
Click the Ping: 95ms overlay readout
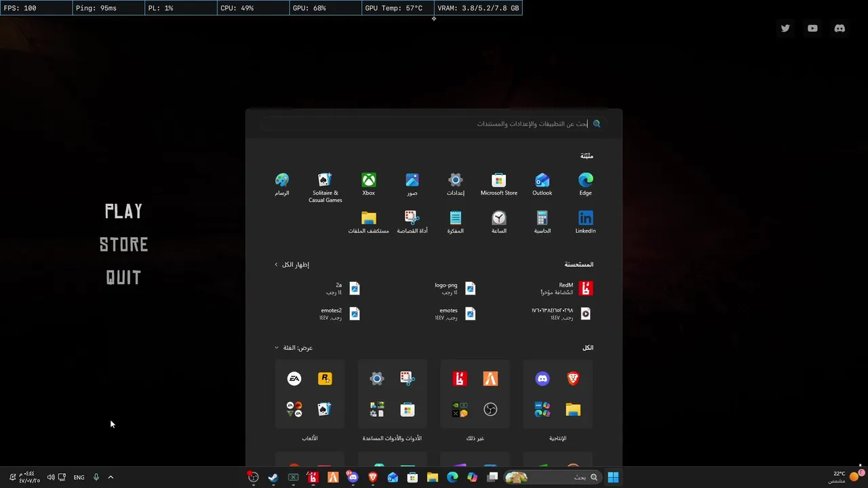(108, 8)
